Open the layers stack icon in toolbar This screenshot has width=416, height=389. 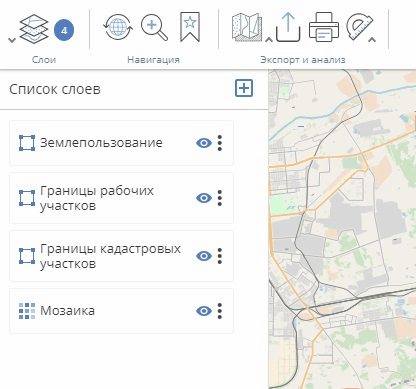tap(34, 30)
